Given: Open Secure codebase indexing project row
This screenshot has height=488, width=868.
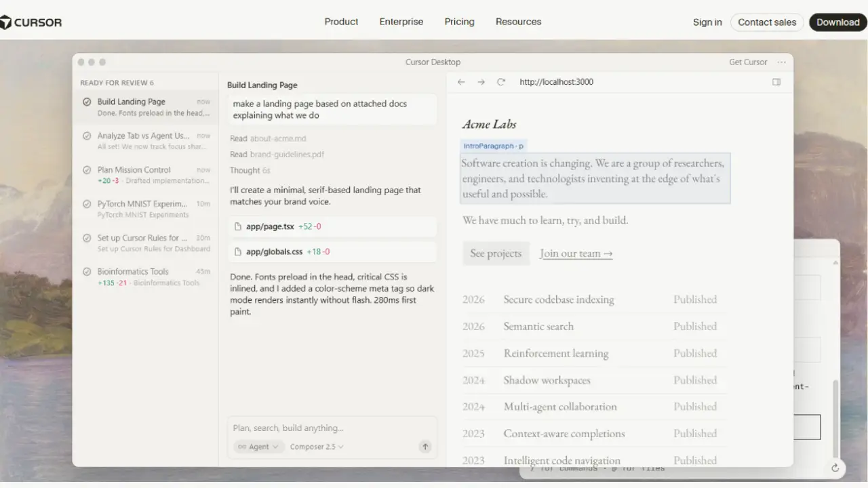Looking at the screenshot, I should tap(595, 300).
